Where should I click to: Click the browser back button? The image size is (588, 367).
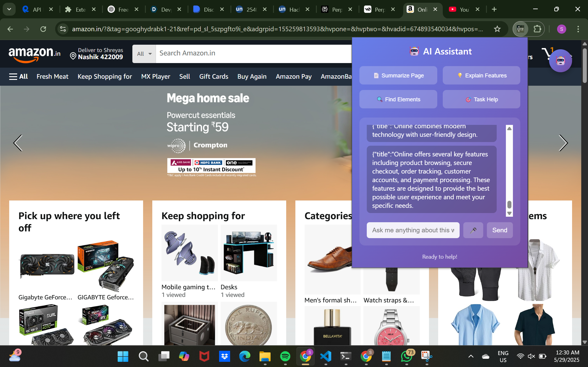coord(10,29)
